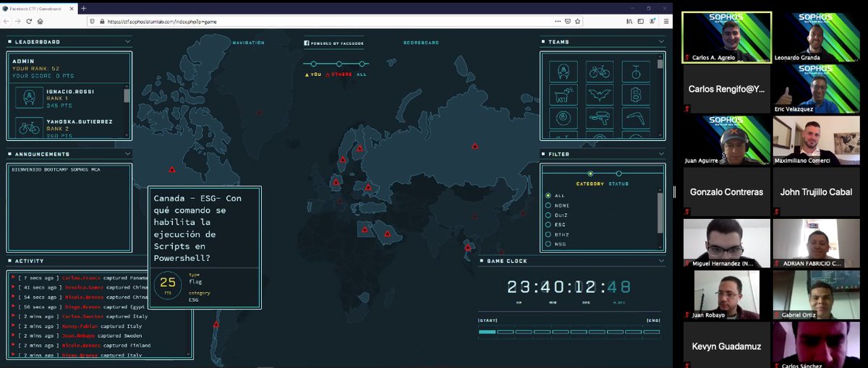Select the bicycle team icon
This screenshot has height=368, width=868.
click(x=600, y=71)
